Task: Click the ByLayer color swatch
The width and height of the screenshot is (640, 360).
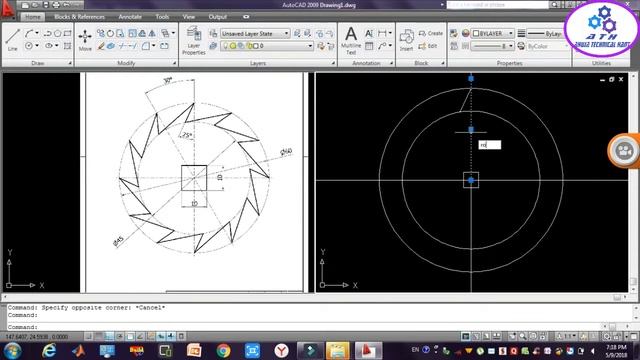Action: click(x=476, y=33)
